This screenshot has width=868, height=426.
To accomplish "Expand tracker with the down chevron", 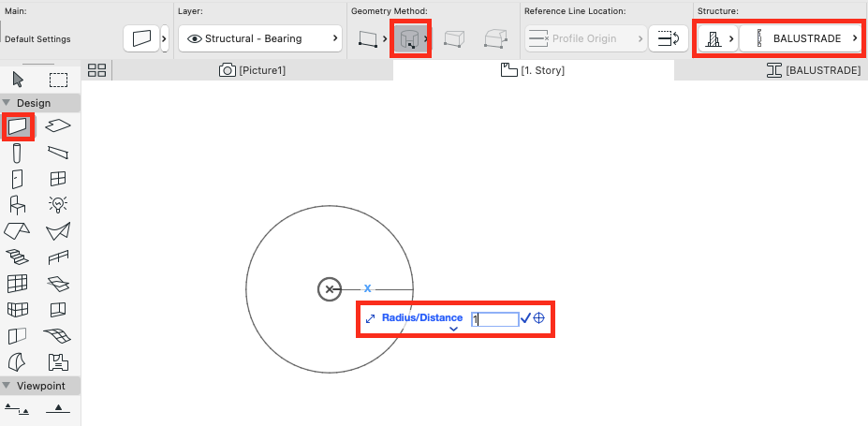I will pyautogui.click(x=454, y=330).
